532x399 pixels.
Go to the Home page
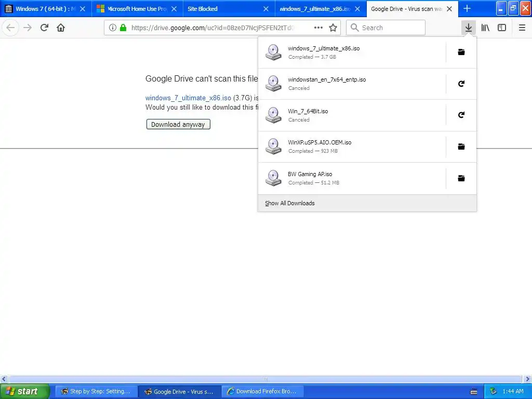(61, 28)
